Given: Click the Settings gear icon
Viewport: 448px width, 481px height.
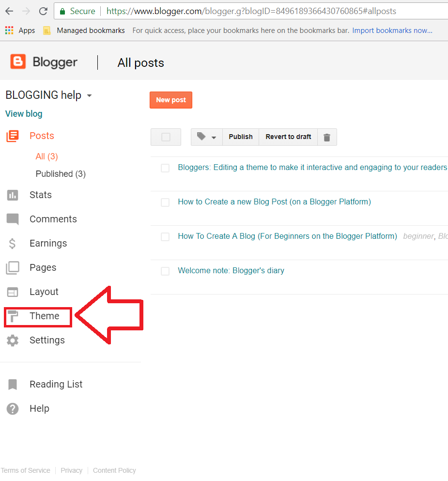Looking at the screenshot, I should [13, 341].
